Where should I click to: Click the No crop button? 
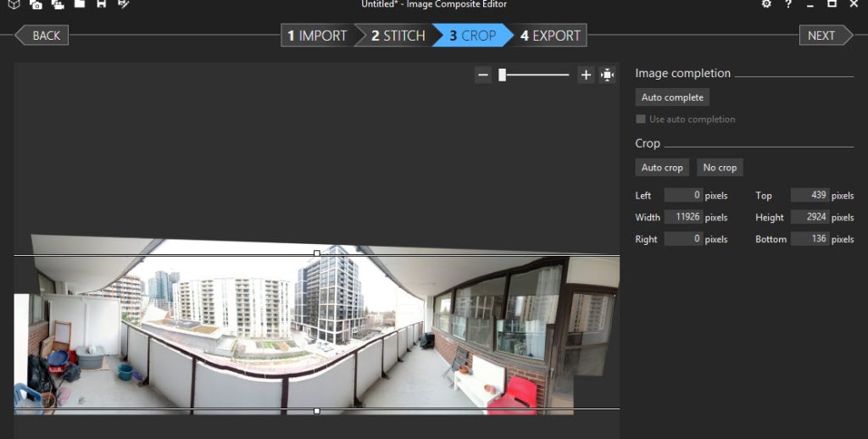720,168
